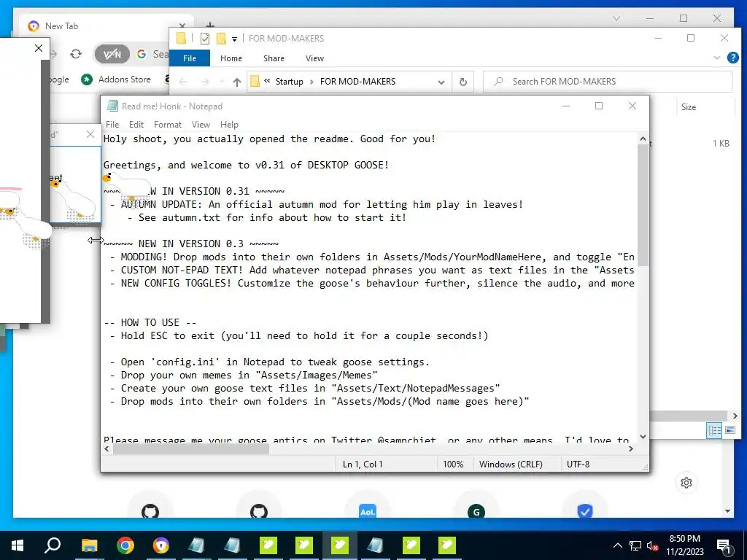This screenshot has height=560, width=747.
Task: Click the Search FOR MOD-MAKERS field
Action: 608,82
